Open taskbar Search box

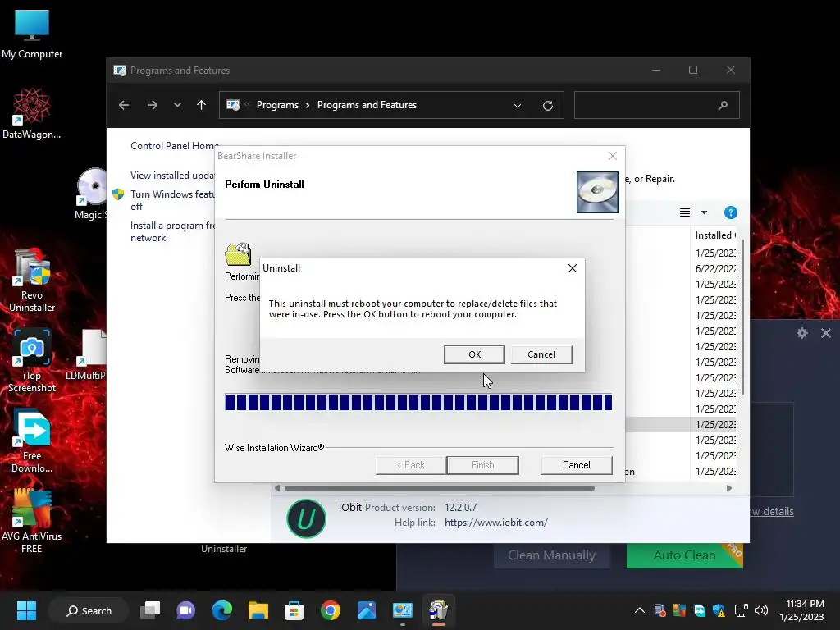pyautogui.click(x=89, y=610)
